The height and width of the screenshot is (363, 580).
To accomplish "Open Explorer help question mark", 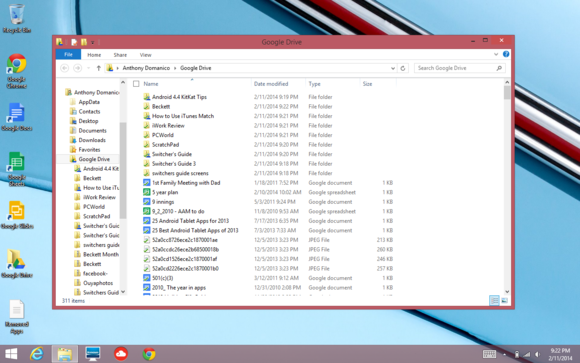I will click(506, 54).
